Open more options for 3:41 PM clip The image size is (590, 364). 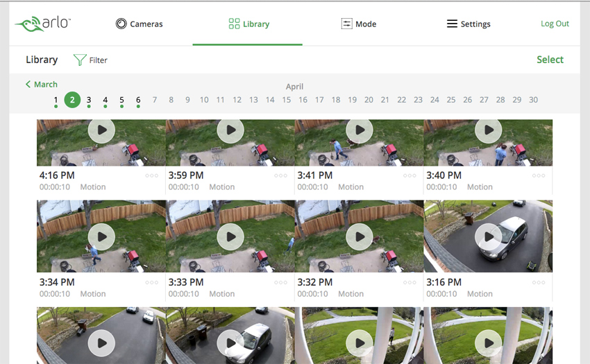[410, 175]
